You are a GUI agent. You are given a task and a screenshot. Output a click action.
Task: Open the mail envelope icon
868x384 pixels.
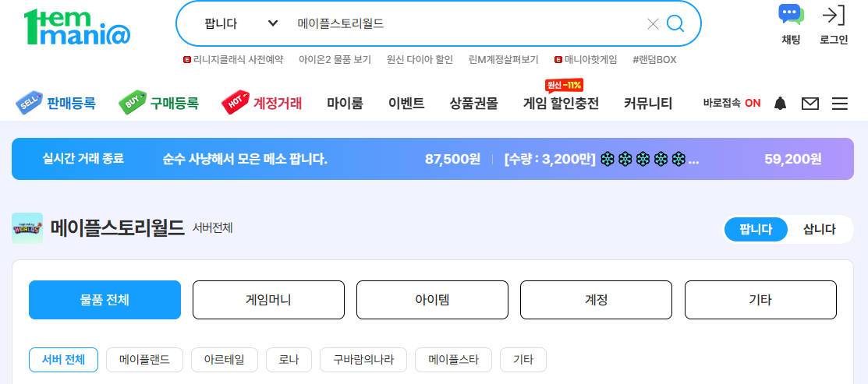pyautogui.click(x=810, y=104)
